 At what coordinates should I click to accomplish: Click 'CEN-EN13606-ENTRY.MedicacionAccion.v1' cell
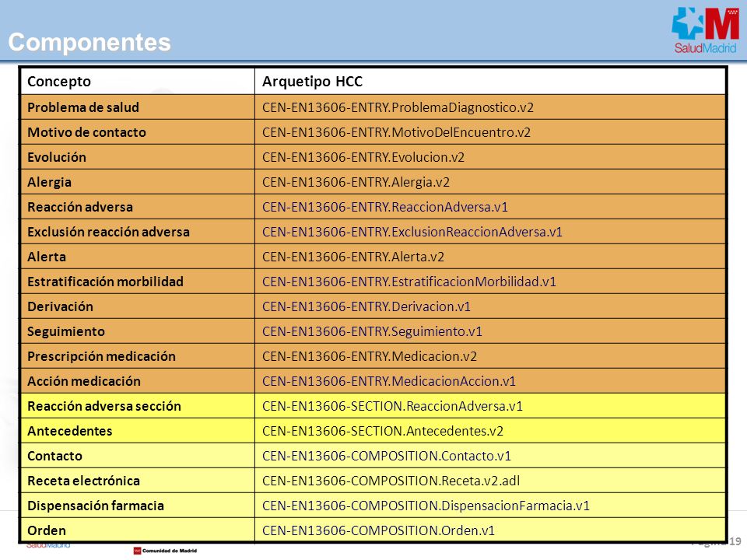click(490, 381)
